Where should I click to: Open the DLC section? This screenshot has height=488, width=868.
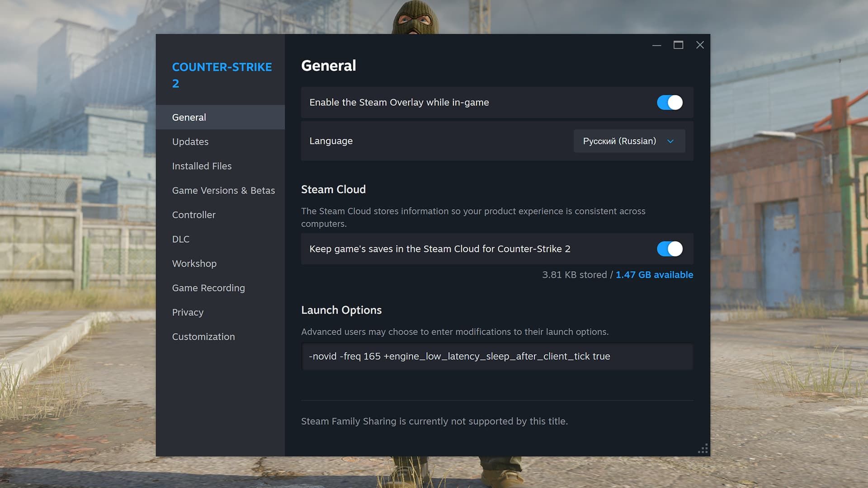click(x=220, y=239)
